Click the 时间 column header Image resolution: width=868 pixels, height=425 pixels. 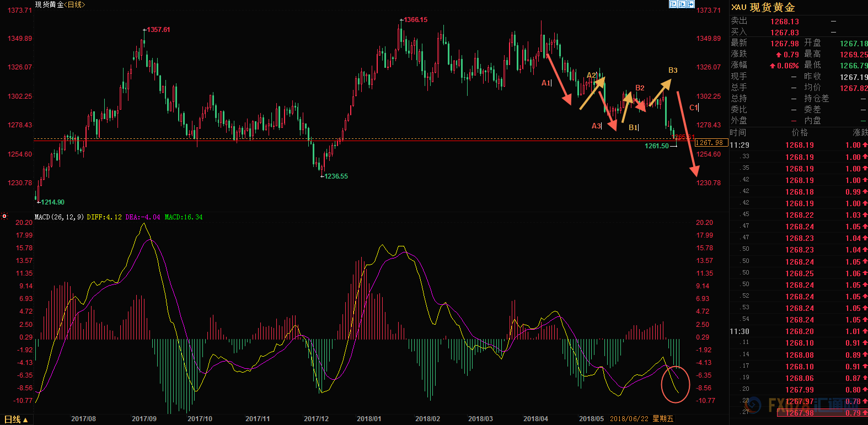(738, 133)
